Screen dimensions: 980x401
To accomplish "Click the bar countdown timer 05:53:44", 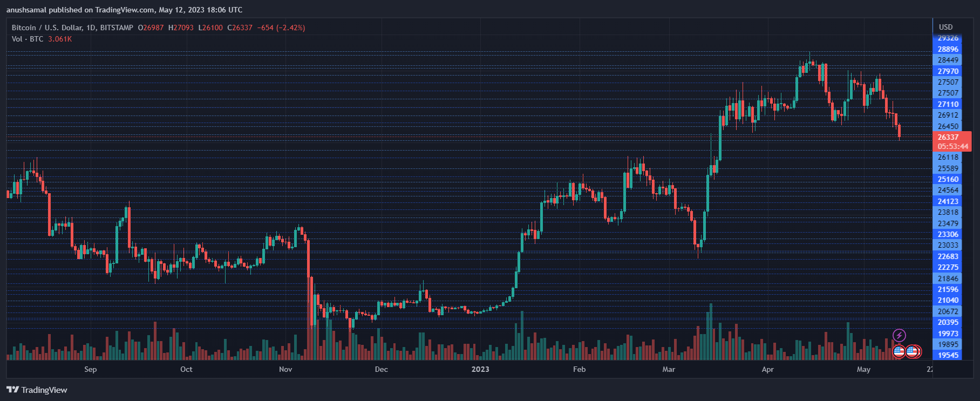I will click(952, 146).
